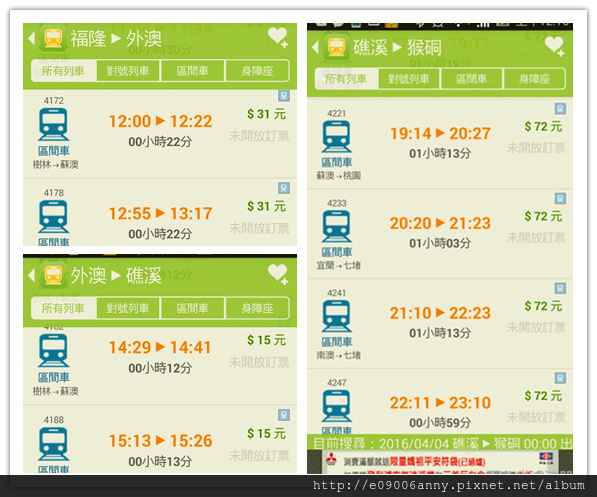Viewport: 597px width, 497px height.
Task: Open the 21:10▶22:23 train entry
Action: 440,324
